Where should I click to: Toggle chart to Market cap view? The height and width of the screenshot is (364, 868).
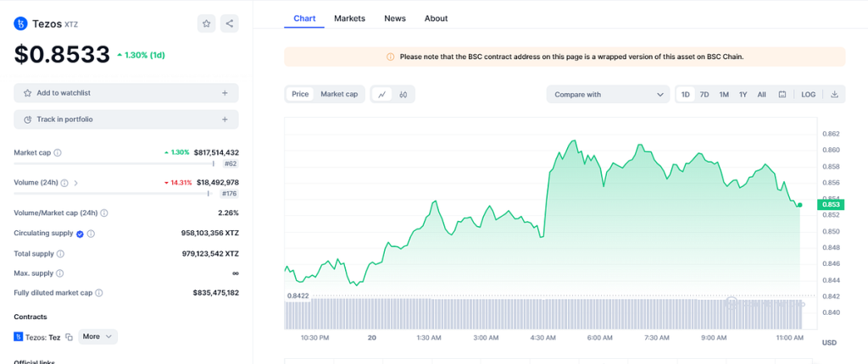point(339,94)
